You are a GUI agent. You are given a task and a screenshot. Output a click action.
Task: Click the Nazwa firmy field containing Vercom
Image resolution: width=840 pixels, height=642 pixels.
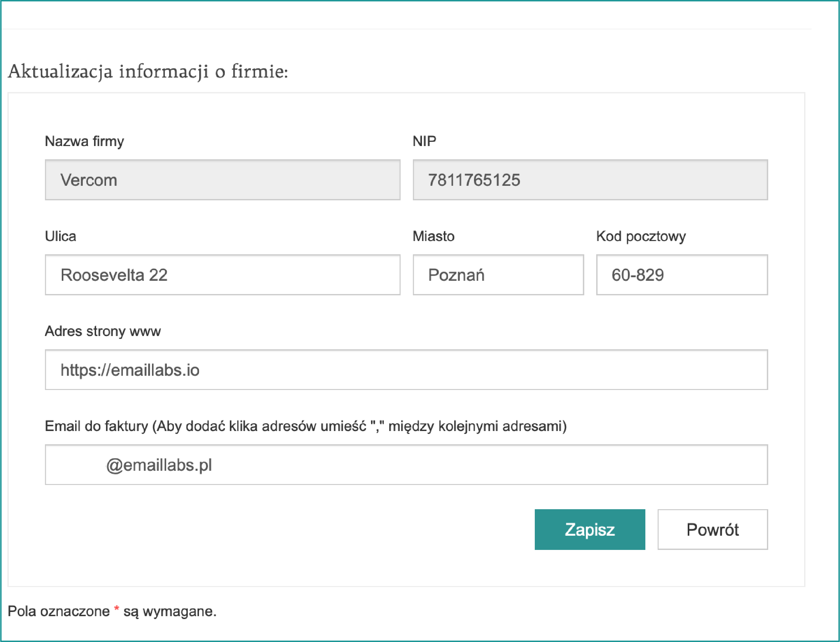(x=222, y=180)
